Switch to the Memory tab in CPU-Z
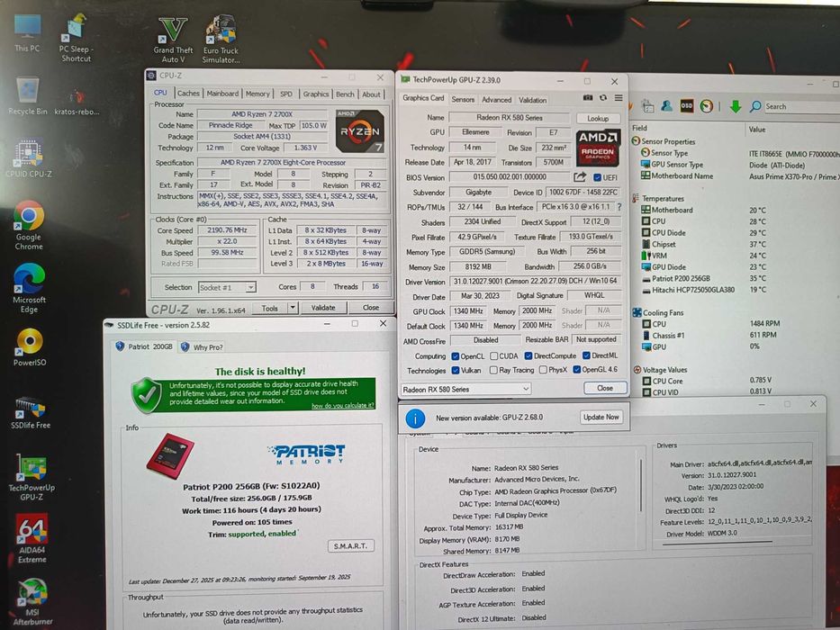840x630 pixels. [x=257, y=94]
